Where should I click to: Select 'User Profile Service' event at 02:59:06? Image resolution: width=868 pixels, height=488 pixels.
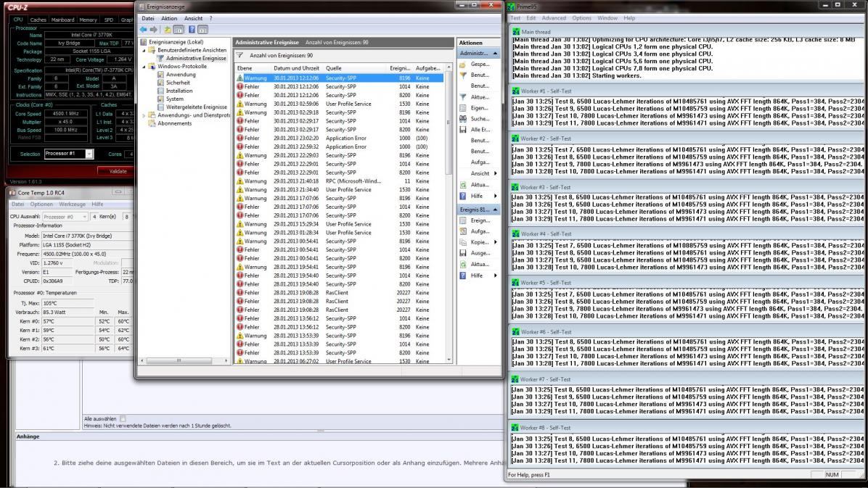coord(340,104)
